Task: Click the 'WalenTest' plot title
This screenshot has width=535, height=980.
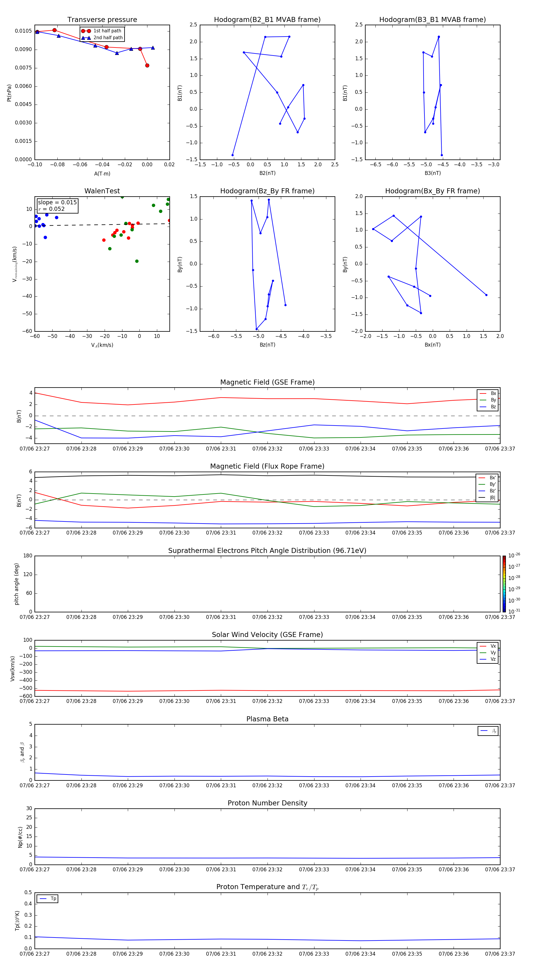Action: [x=102, y=191]
